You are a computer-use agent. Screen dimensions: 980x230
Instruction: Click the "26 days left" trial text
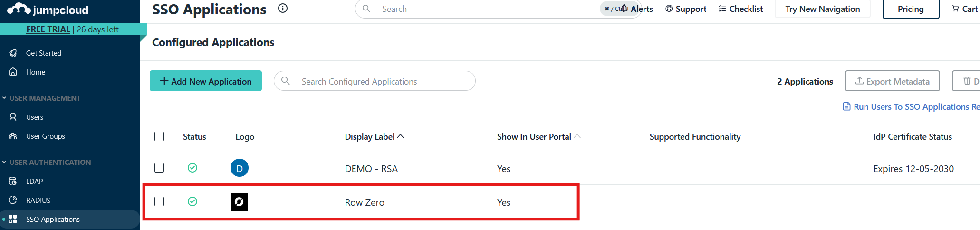click(97, 29)
